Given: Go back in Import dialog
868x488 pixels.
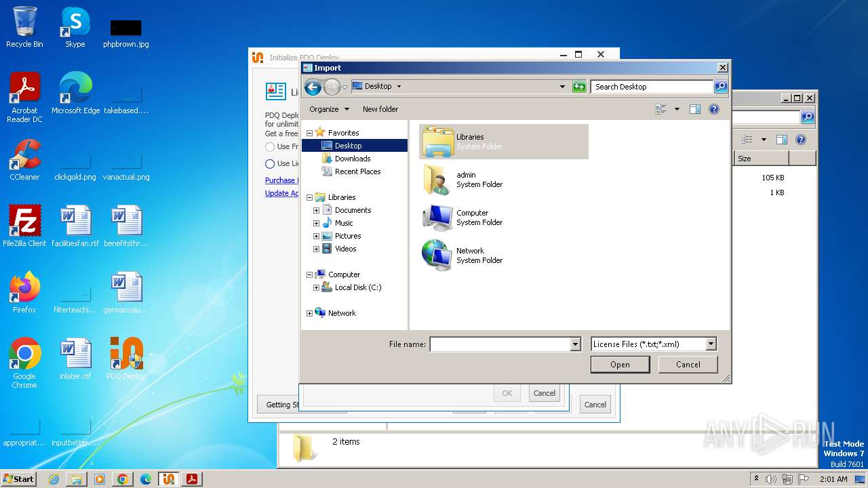Looking at the screenshot, I should coord(313,87).
